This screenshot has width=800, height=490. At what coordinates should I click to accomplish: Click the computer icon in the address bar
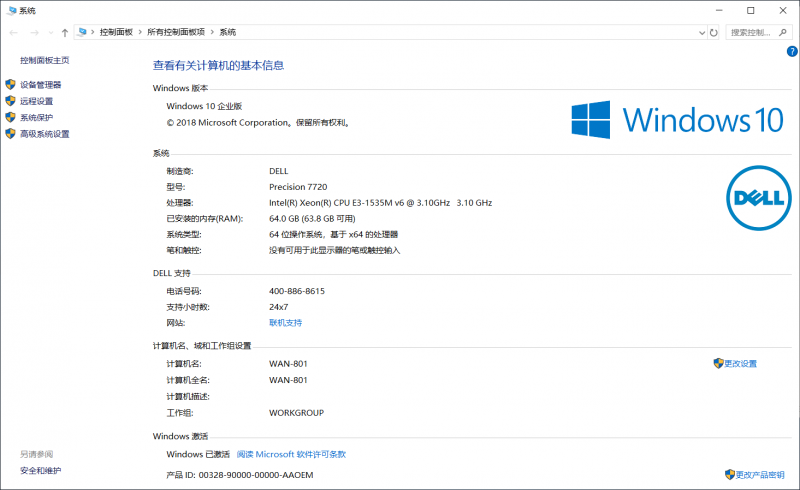click(x=82, y=32)
